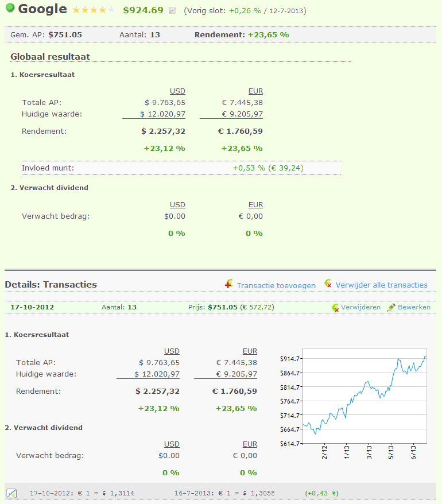Image resolution: width=442 pixels, height=504 pixels.
Task: Click the Vorig slot: +0,26 % text
Action: pos(223,10)
